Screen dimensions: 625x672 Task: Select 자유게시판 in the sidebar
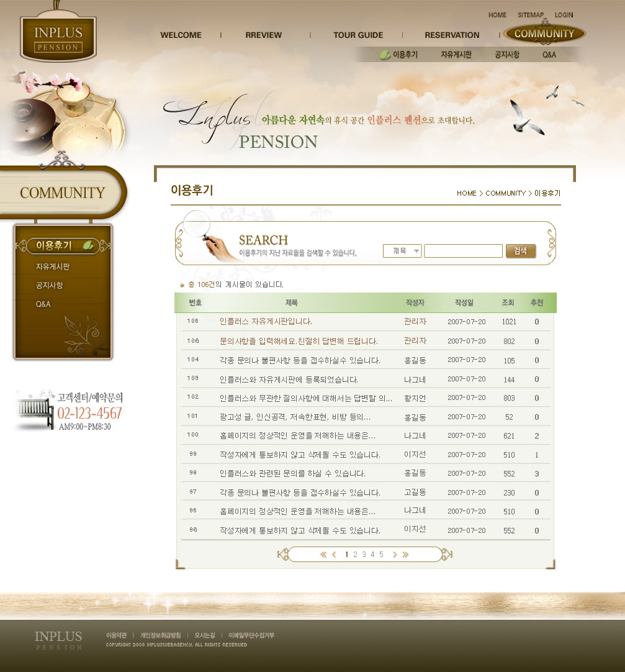53,267
